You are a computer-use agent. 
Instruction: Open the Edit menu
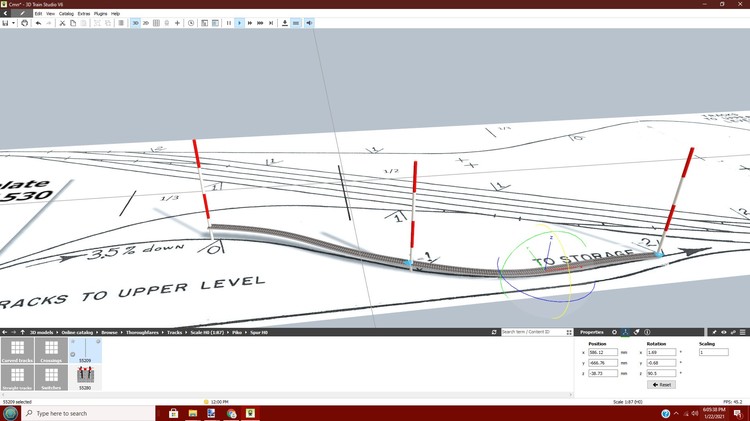(38, 13)
